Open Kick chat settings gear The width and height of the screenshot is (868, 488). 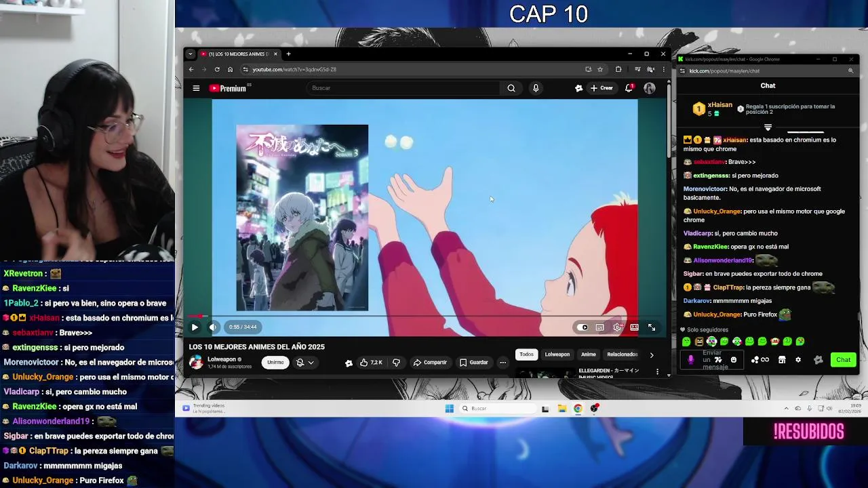coord(798,360)
